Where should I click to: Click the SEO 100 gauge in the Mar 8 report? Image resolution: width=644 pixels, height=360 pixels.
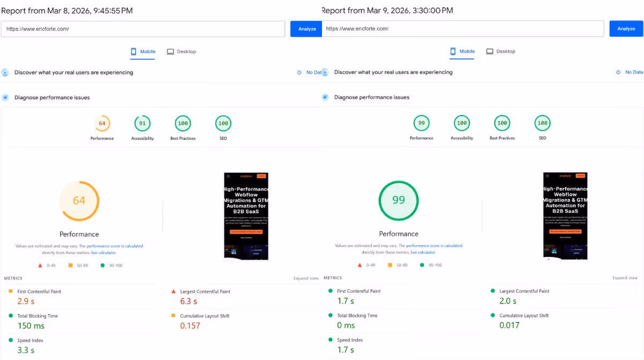coord(223,124)
